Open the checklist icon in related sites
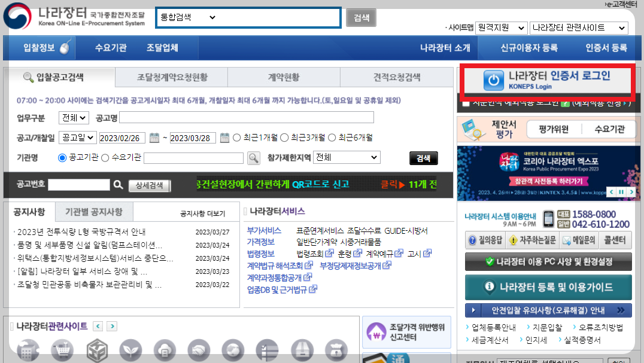The width and height of the screenshot is (644, 363). 268,350
